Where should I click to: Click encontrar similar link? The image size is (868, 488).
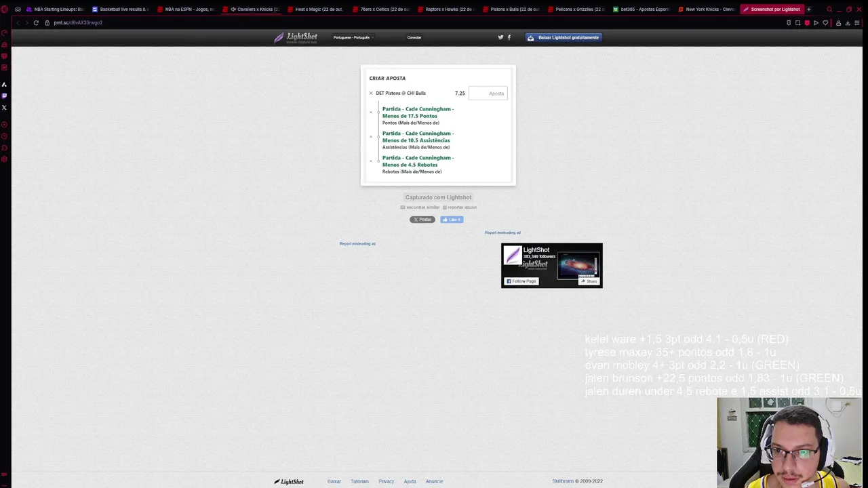420,207
